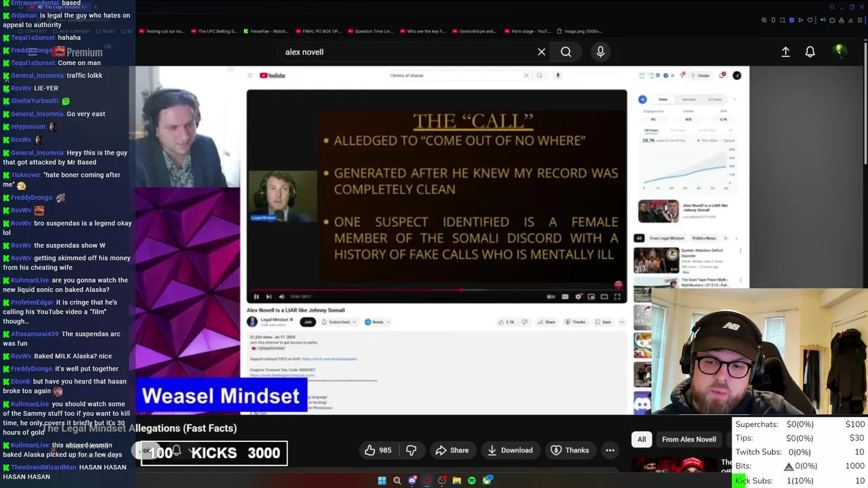The image size is (868, 488).
Task: Open 'Question Time Liv...' bookmark tab
Action: (x=370, y=31)
